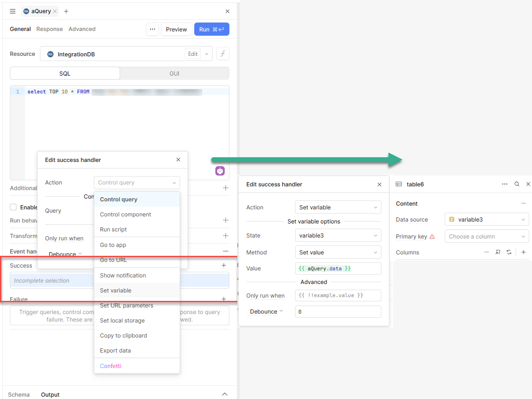Collapse the Output panel chevron
Viewport: 532px width, 399px height.
pos(225,394)
